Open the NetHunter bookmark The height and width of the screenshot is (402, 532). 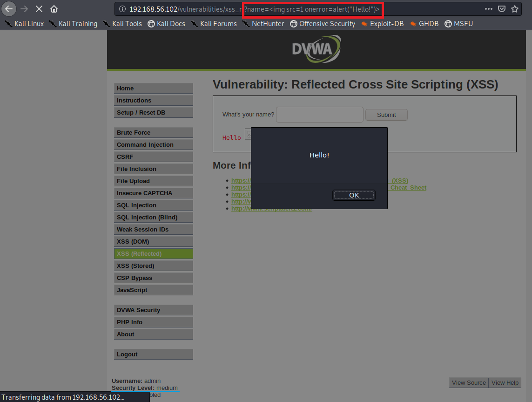[263, 24]
